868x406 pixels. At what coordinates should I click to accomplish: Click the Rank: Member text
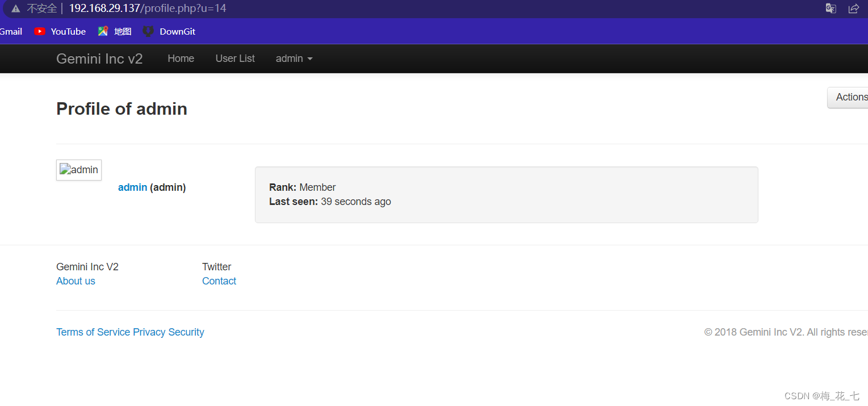point(303,187)
